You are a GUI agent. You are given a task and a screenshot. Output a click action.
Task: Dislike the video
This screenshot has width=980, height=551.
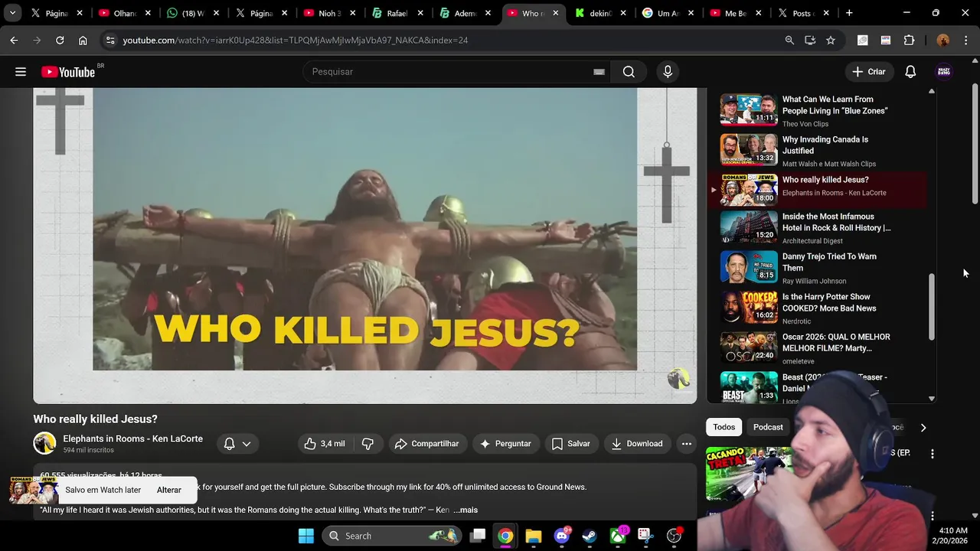pos(368,444)
